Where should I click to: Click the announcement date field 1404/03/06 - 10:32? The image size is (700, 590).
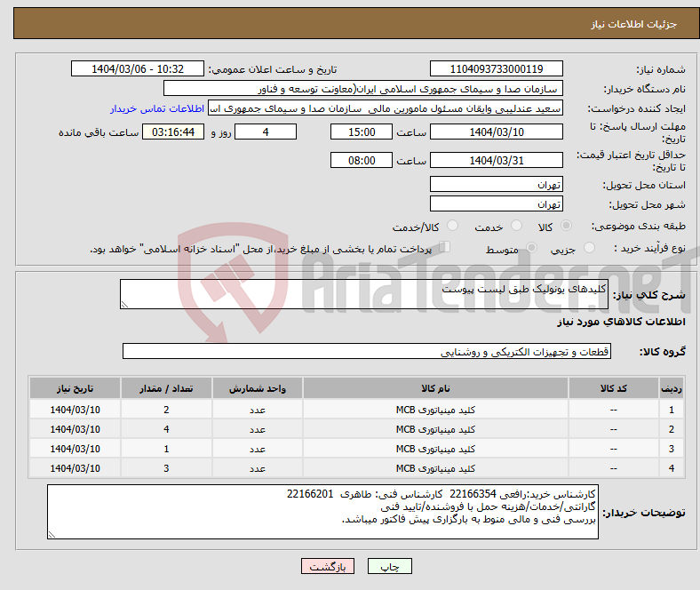tap(138, 69)
